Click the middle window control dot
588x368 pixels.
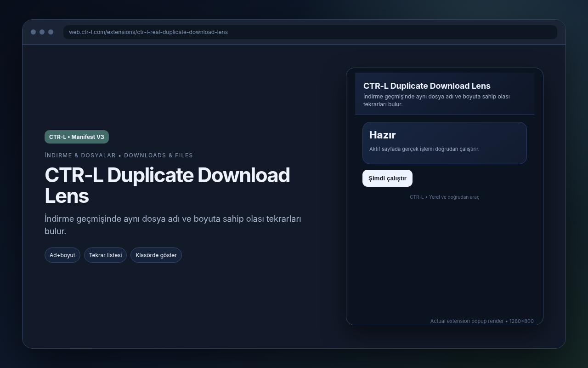click(42, 32)
